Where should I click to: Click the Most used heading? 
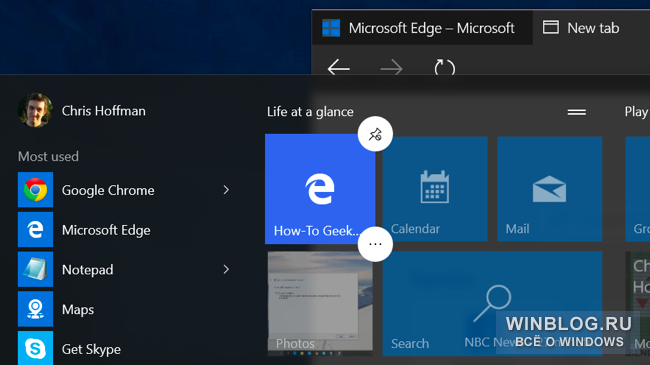pyautogui.click(x=48, y=156)
